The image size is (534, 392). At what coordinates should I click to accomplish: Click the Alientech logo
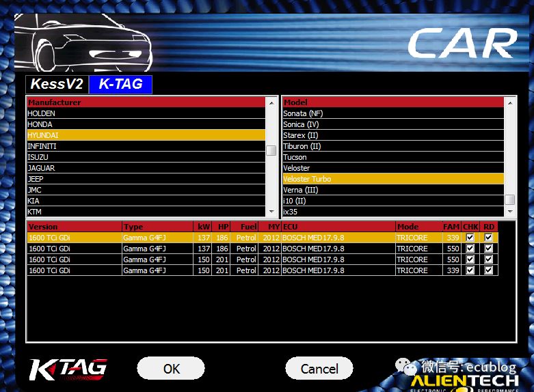[x=464, y=383]
